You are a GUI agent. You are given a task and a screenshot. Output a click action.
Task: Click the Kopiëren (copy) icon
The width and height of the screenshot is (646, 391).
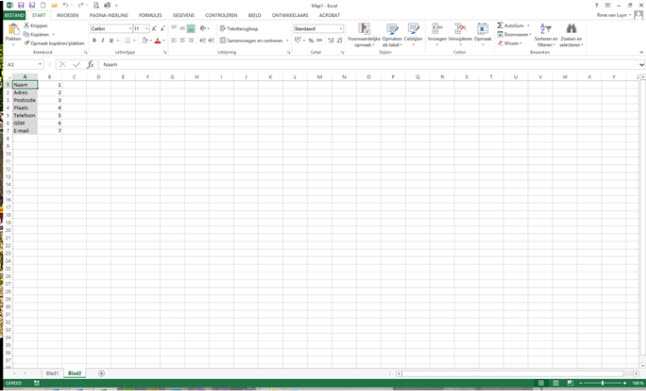pyautogui.click(x=26, y=35)
